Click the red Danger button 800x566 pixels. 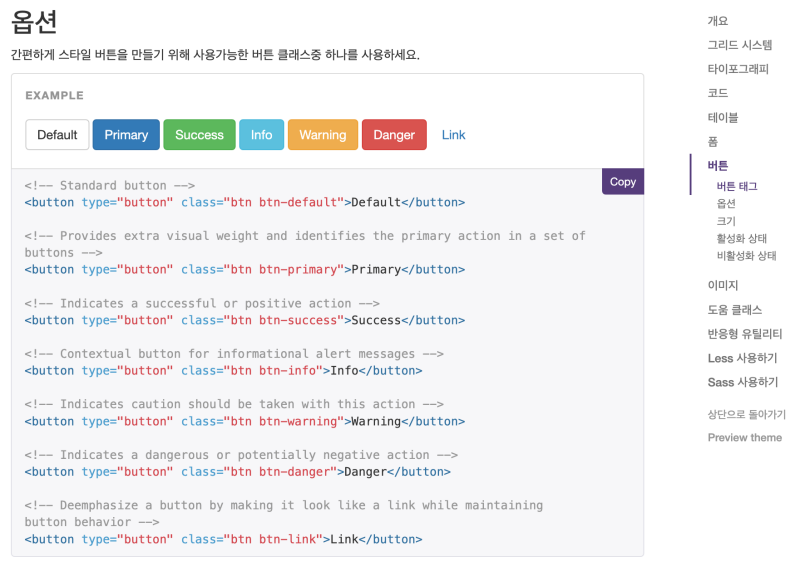[x=394, y=135]
